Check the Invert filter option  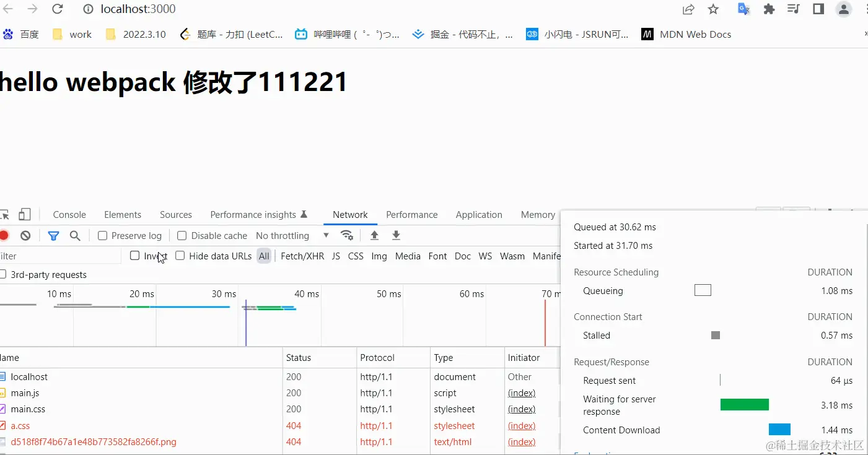[134, 256]
